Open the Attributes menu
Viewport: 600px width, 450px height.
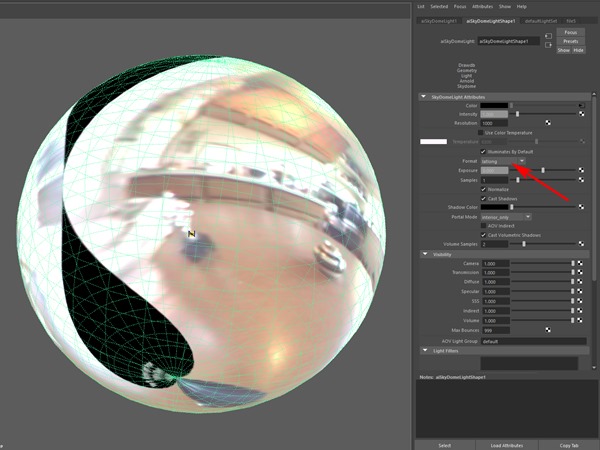click(483, 7)
